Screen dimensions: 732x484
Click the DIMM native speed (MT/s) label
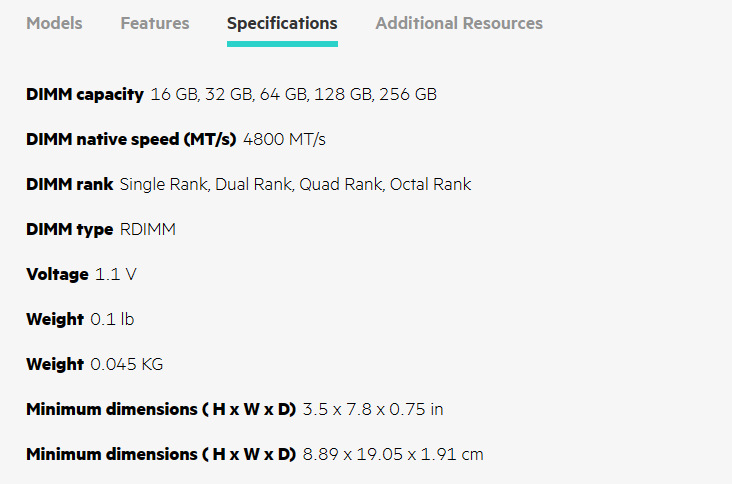pos(131,139)
